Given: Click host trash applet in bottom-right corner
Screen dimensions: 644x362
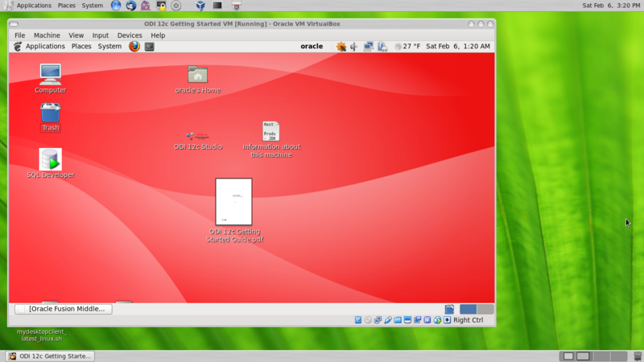Looking at the screenshot, I should pyautogui.click(x=638, y=356).
